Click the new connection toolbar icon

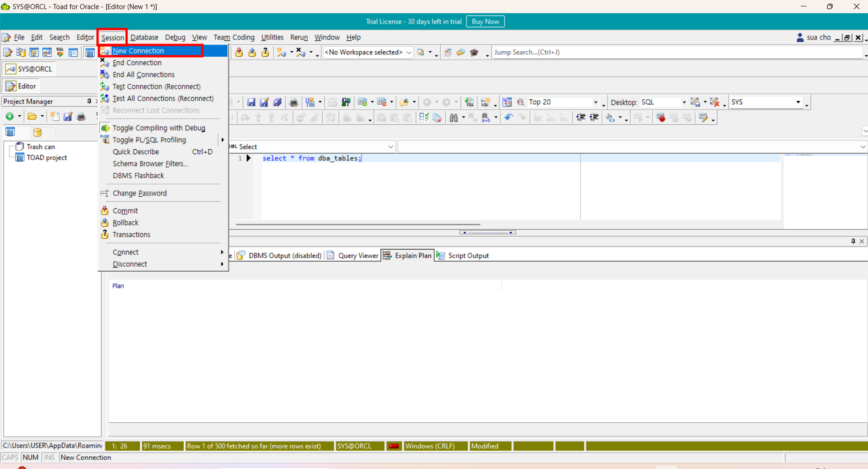click(x=281, y=53)
